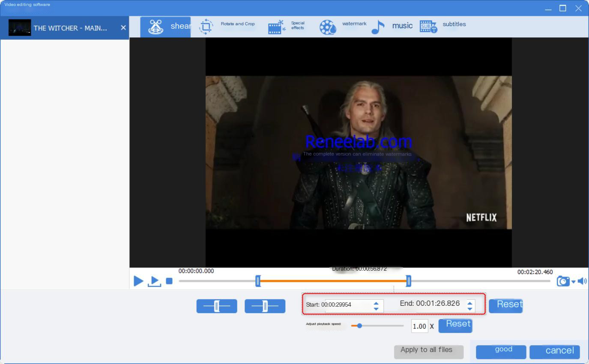Mute audio using the speaker icon
Image resolution: width=589 pixels, height=364 pixels.
[x=582, y=281]
